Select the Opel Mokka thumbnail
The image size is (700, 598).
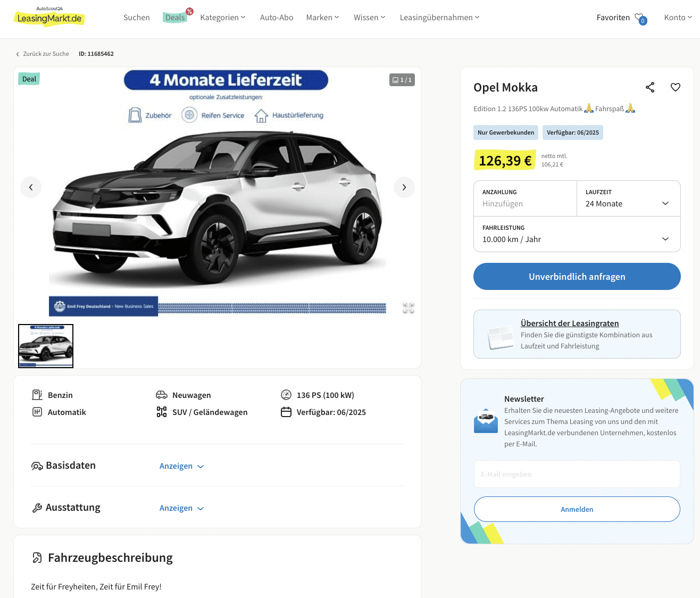click(46, 346)
